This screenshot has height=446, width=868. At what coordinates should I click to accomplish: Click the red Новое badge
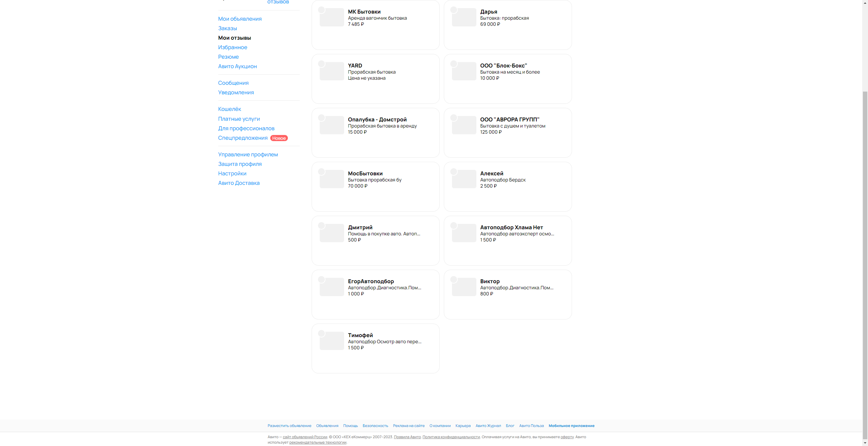point(279,138)
